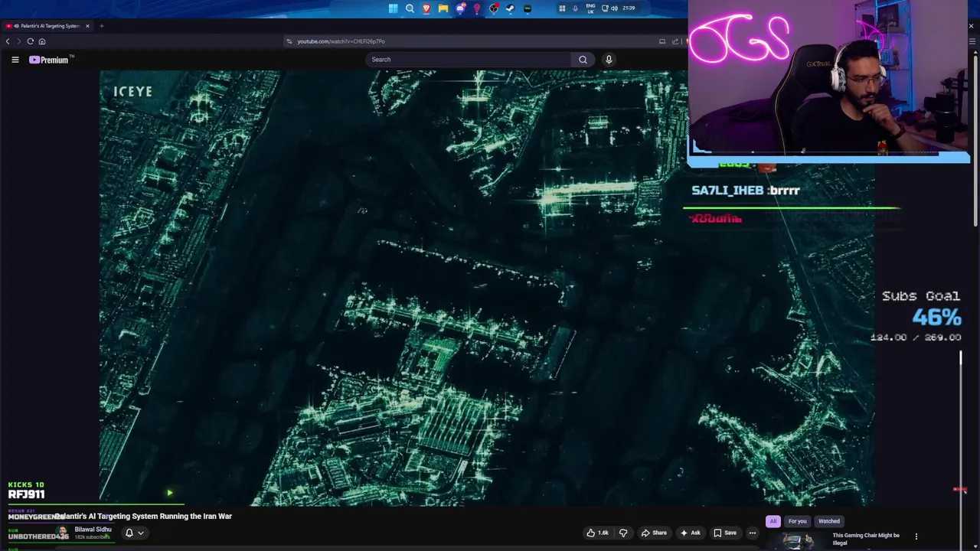
Task: Toggle the notification bell for the channel
Action: (x=129, y=533)
